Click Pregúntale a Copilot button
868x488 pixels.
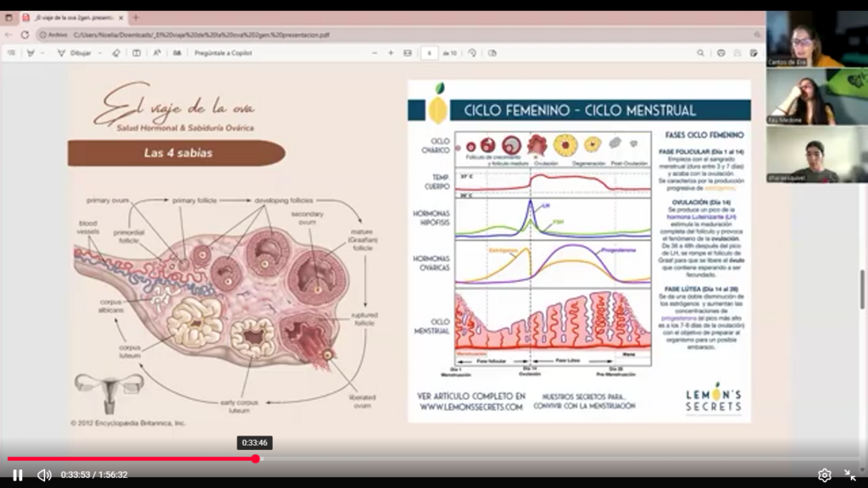pyautogui.click(x=224, y=53)
